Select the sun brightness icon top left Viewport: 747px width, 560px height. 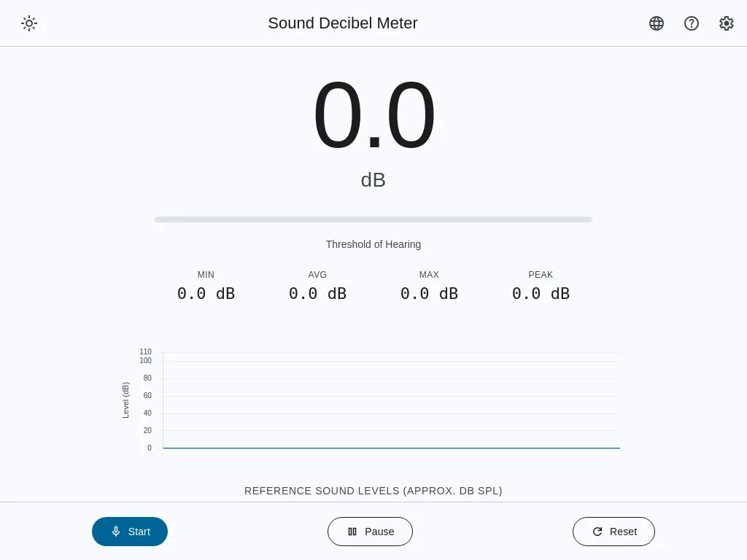[29, 23]
